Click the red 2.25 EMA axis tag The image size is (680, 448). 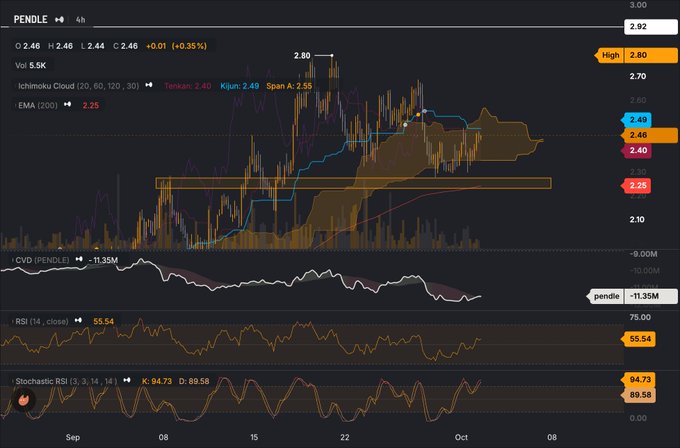coord(636,186)
